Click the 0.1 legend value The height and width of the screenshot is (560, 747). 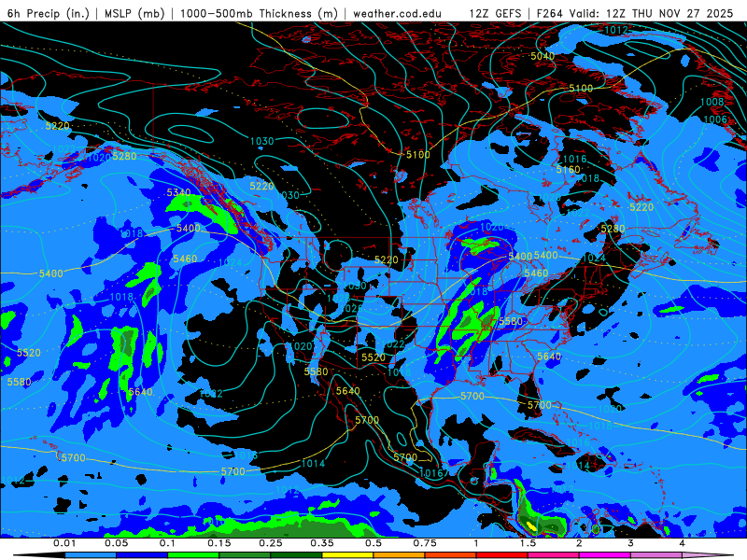tap(167, 543)
